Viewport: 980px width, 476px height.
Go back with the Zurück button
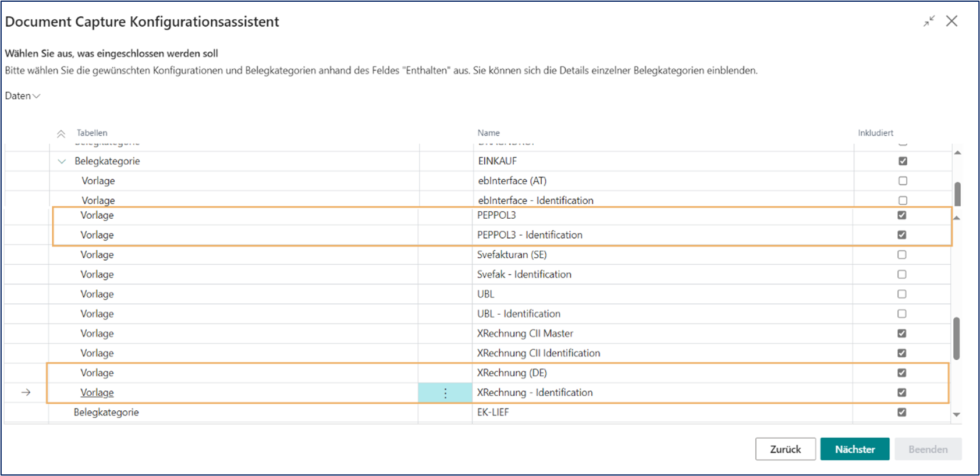coord(785,449)
